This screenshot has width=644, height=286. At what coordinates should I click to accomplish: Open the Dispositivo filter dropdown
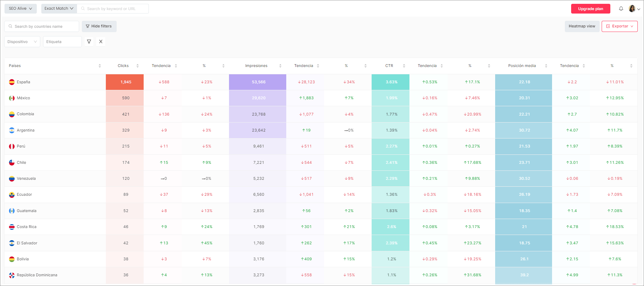[x=22, y=42]
